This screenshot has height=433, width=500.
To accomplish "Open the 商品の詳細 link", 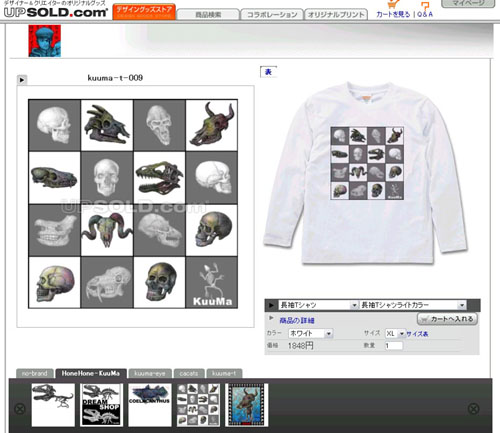I will (297, 321).
